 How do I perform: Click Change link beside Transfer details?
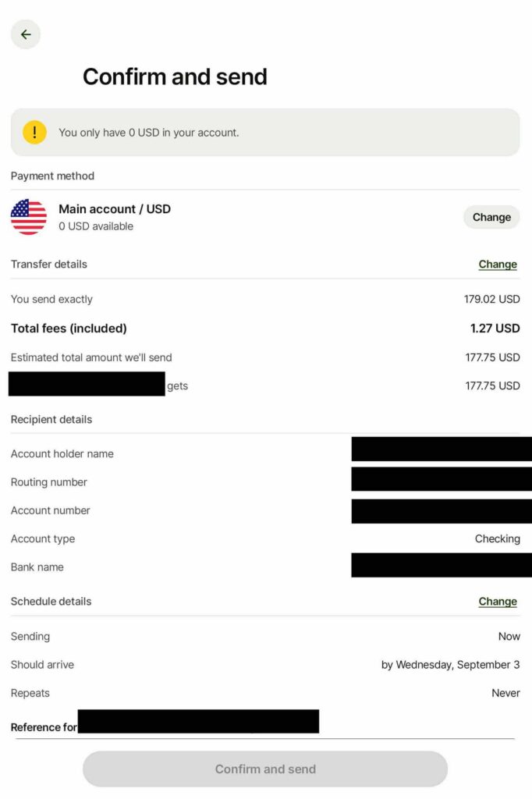click(497, 265)
